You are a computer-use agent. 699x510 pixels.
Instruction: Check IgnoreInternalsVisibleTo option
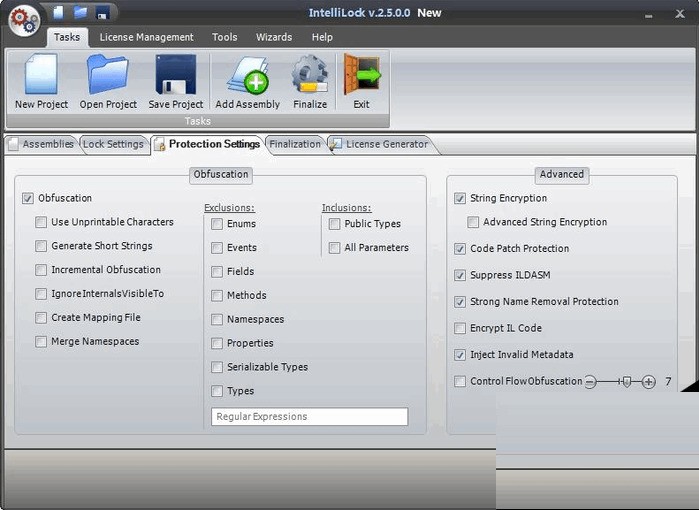(41, 294)
